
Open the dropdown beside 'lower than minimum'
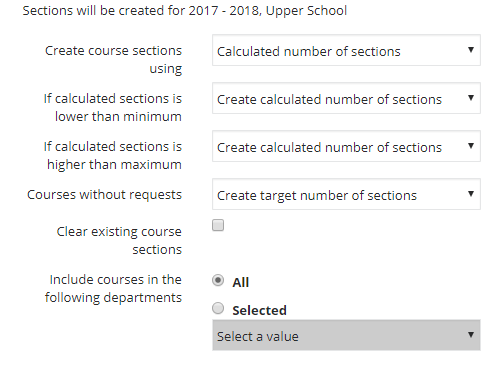pos(346,98)
